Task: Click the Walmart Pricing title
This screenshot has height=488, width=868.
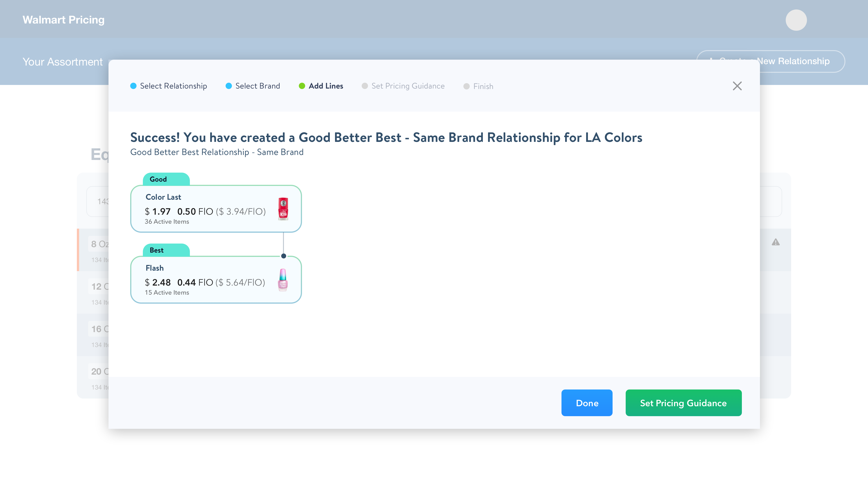Action: [63, 20]
